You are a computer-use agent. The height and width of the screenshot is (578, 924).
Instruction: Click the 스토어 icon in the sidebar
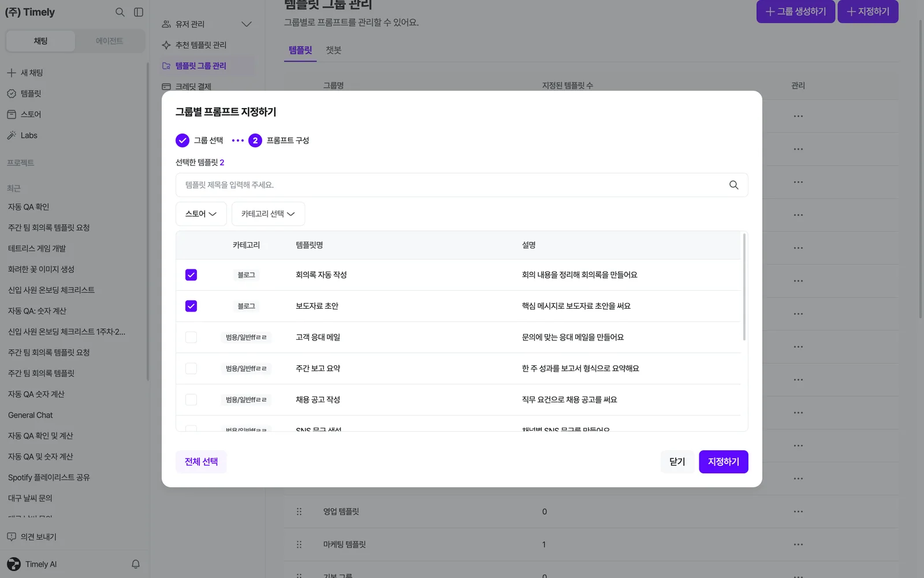tap(12, 114)
